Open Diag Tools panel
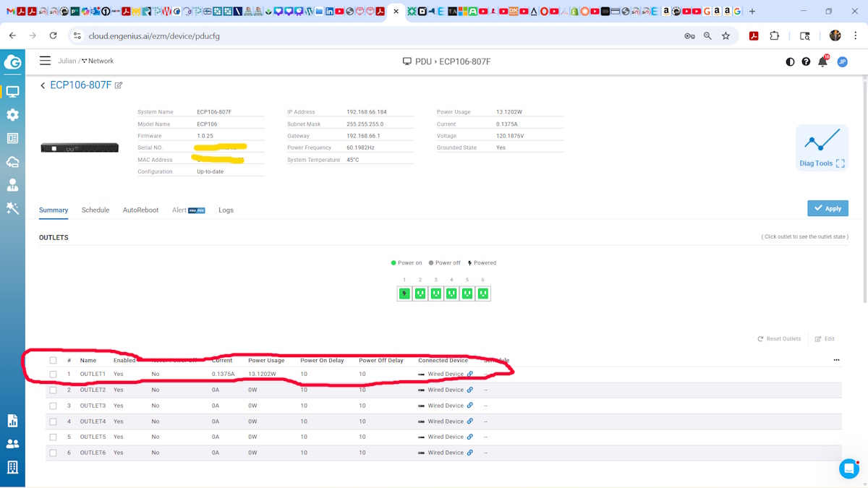868x488 pixels. [x=822, y=147]
